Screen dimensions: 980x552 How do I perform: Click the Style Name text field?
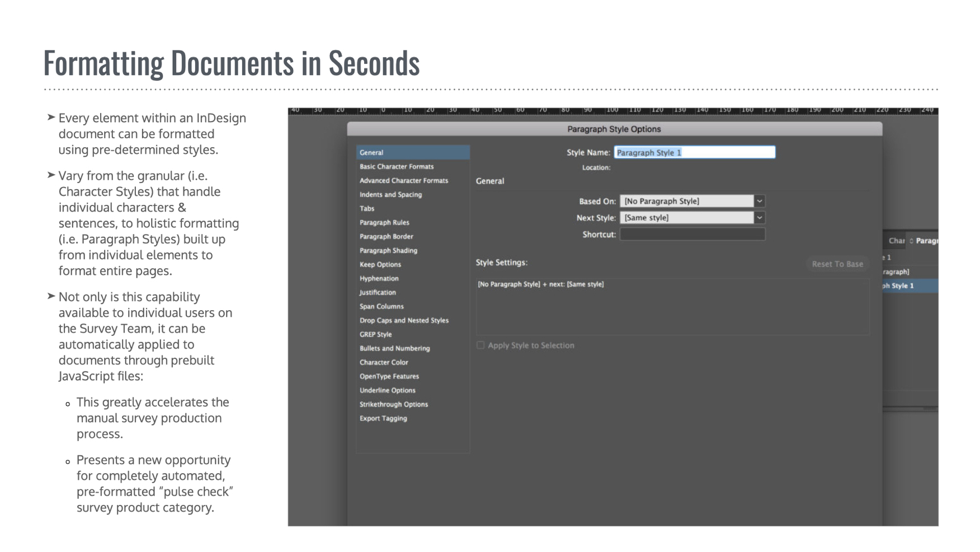[x=694, y=152]
